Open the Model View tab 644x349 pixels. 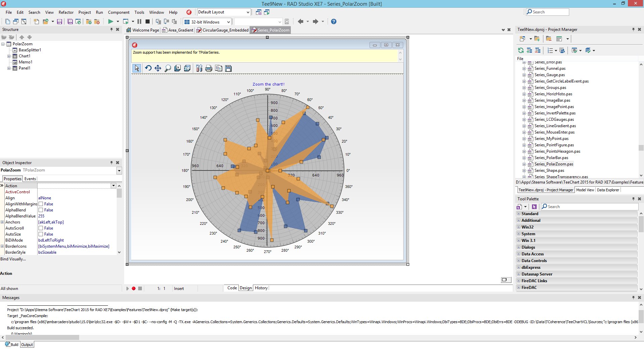click(x=585, y=190)
